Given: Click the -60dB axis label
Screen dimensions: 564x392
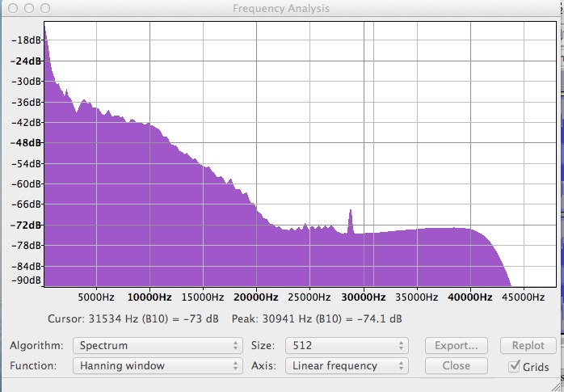Looking at the screenshot, I should click(26, 183).
